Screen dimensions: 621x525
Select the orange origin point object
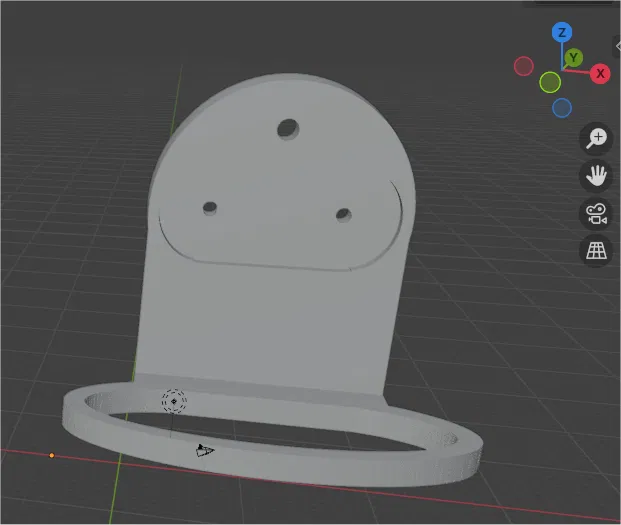pos(51,456)
